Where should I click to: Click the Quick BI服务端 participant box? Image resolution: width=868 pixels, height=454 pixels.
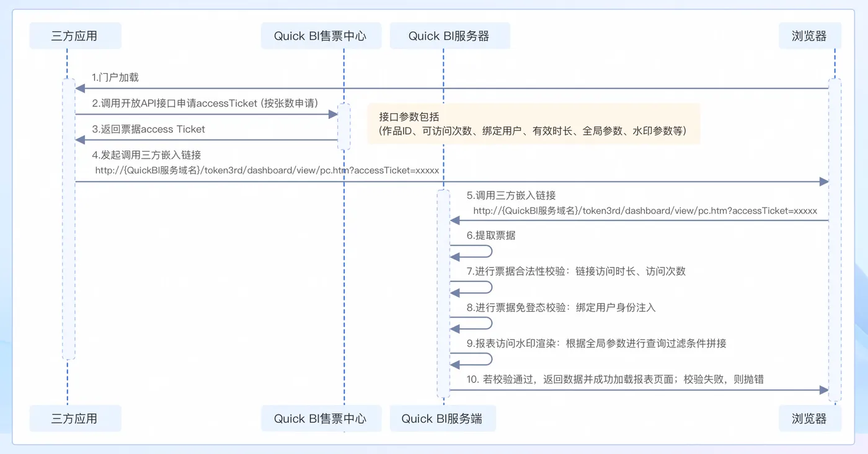[x=442, y=419]
